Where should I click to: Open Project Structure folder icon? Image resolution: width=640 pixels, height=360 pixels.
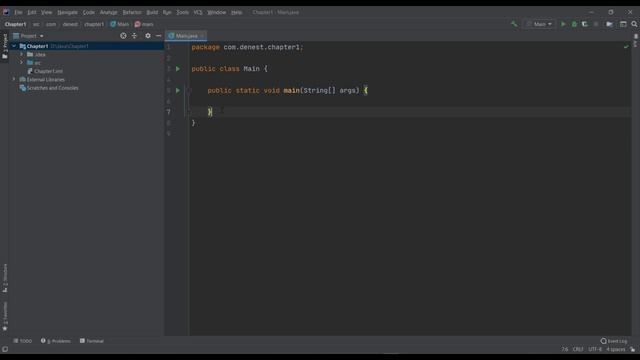pyautogui.click(x=609, y=24)
